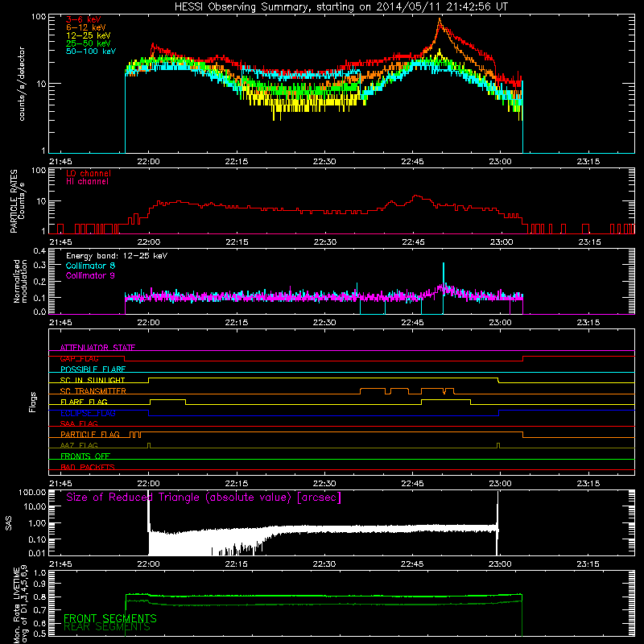Click the ECLIPSE_FLAG label
Image resolution: width=644 pixels, height=644 pixels.
click(x=88, y=413)
